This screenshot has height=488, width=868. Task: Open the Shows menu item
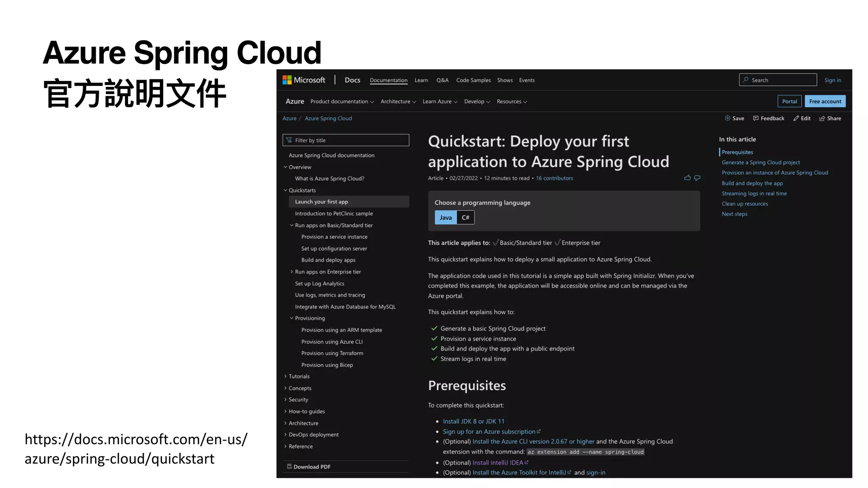(x=505, y=80)
